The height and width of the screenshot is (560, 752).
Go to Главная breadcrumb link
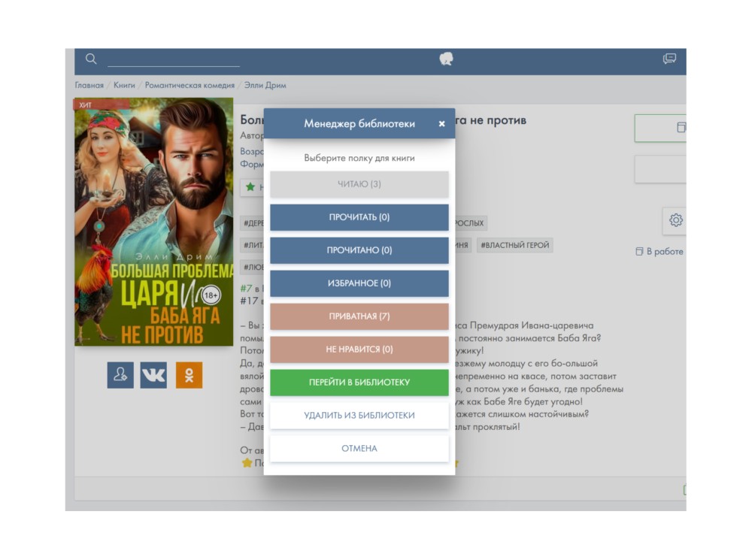click(89, 85)
